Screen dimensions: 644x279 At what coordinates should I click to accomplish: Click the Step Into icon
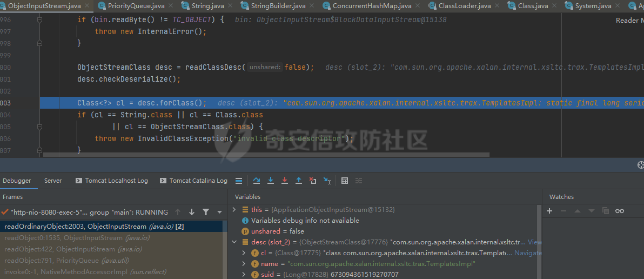pos(271,181)
